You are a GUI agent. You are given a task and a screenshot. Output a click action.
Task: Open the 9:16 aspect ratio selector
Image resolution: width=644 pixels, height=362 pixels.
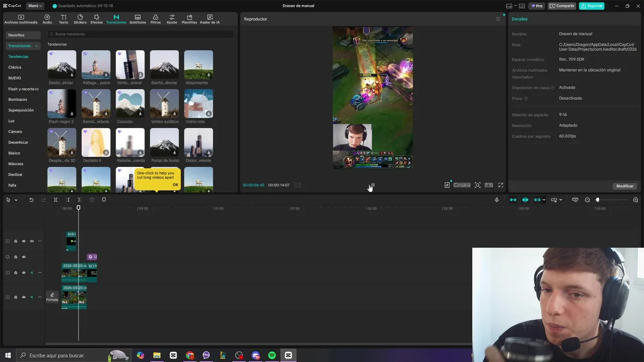point(489,185)
